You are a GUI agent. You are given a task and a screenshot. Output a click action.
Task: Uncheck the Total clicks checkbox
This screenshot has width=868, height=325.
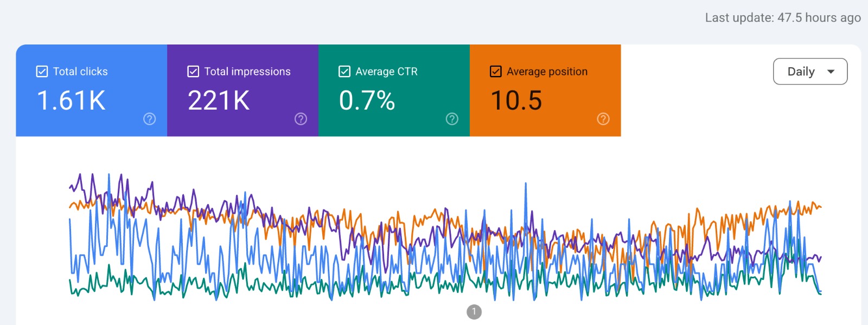42,72
